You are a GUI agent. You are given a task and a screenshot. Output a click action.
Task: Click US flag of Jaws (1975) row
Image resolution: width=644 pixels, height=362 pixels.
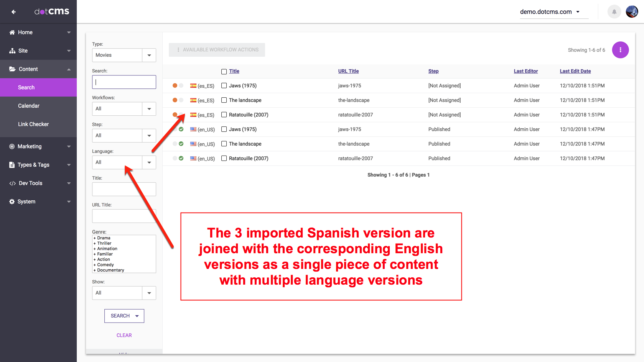tap(193, 129)
